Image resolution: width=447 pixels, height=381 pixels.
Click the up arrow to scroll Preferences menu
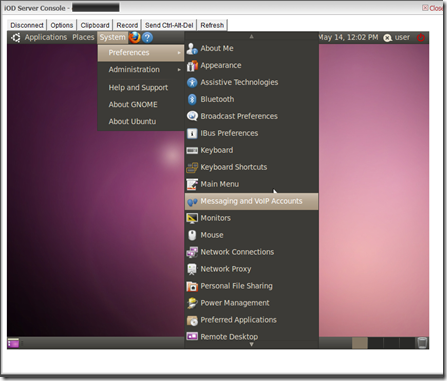252,36
